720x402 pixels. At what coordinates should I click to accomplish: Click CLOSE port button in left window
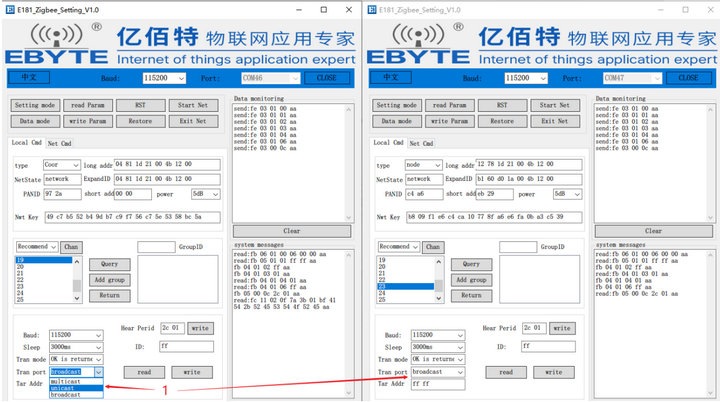point(327,78)
